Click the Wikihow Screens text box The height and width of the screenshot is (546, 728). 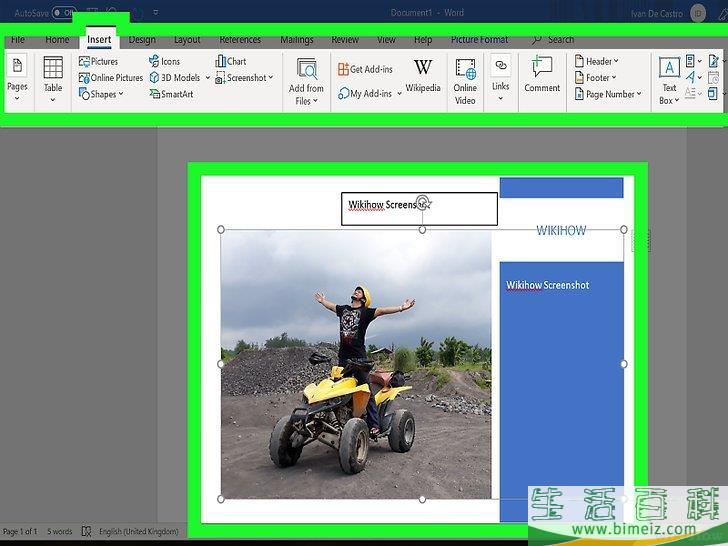click(419, 209)
